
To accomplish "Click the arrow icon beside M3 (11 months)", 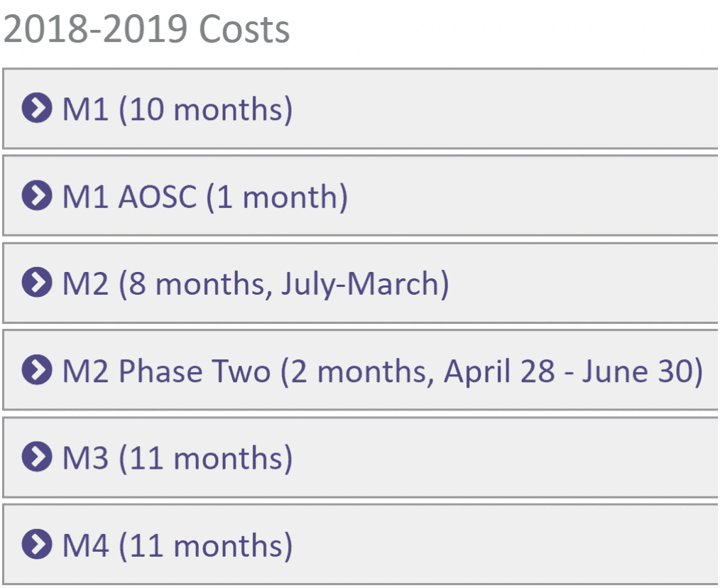I will [x=37, y=457].
